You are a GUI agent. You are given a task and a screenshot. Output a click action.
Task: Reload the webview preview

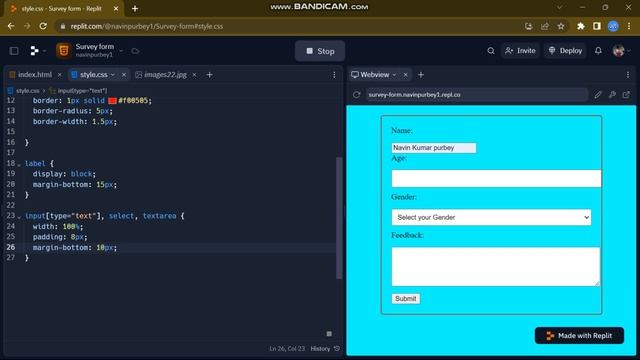[356, 95]
